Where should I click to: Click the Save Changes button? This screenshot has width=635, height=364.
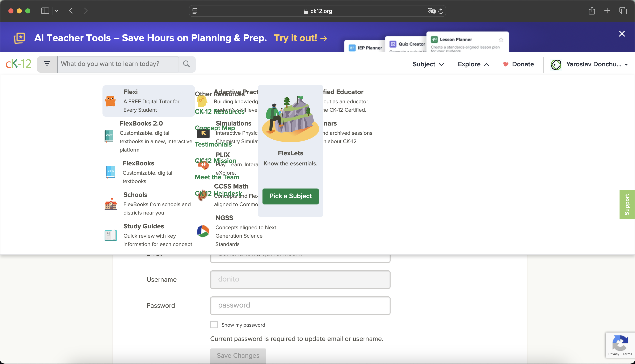pyautogui.click(x=238, y=356)
